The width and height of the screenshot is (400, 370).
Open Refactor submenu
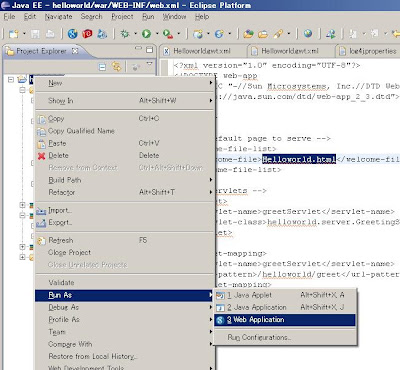coord(125,192)
